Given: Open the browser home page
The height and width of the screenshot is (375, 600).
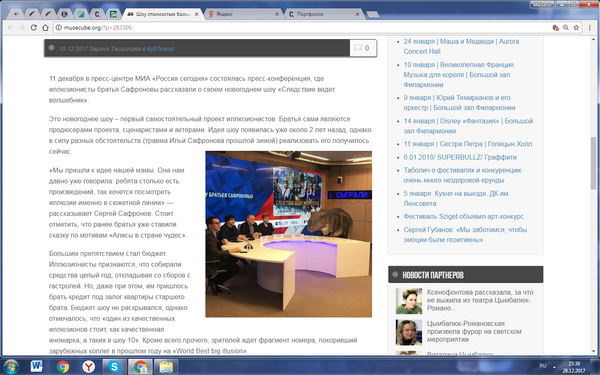Looking at the screenshot, I should click(45, 28).
